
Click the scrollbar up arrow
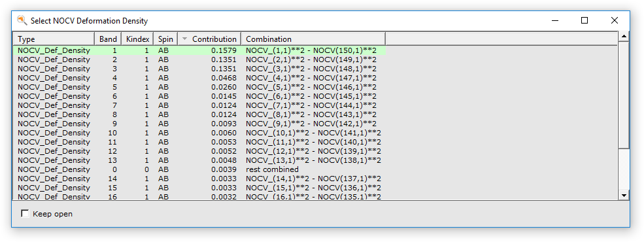pos(624,37)
